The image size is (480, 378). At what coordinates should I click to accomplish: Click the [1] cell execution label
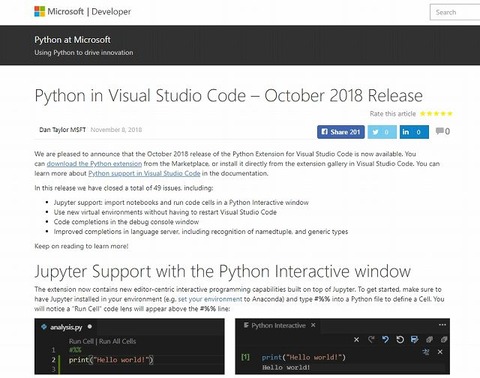coord(245,357)
